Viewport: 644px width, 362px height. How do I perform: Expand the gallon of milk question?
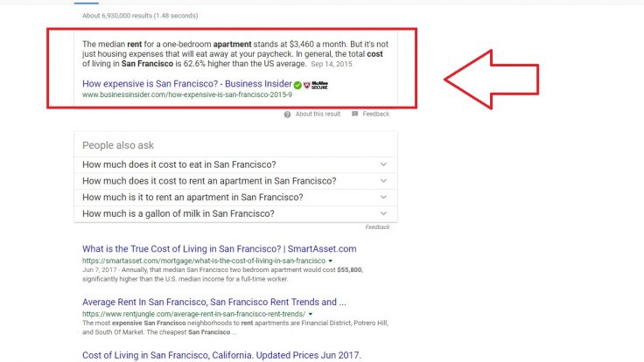[235, 214]
